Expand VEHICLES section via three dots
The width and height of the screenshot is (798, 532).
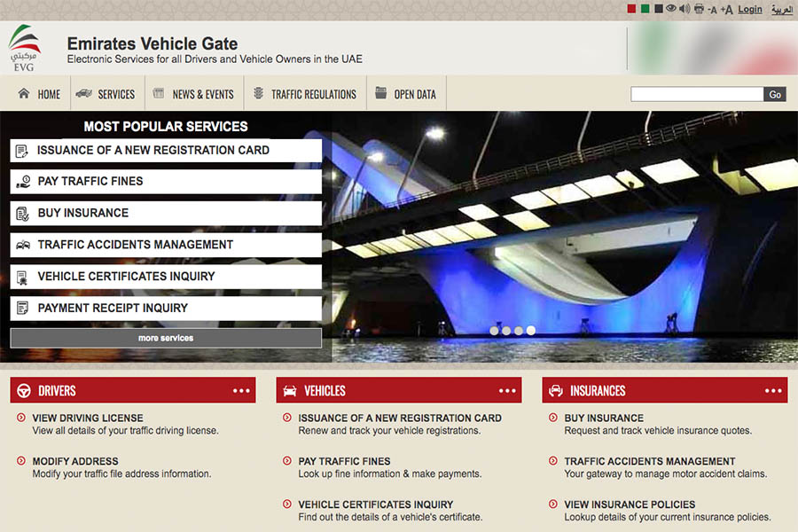click(507, 390)
